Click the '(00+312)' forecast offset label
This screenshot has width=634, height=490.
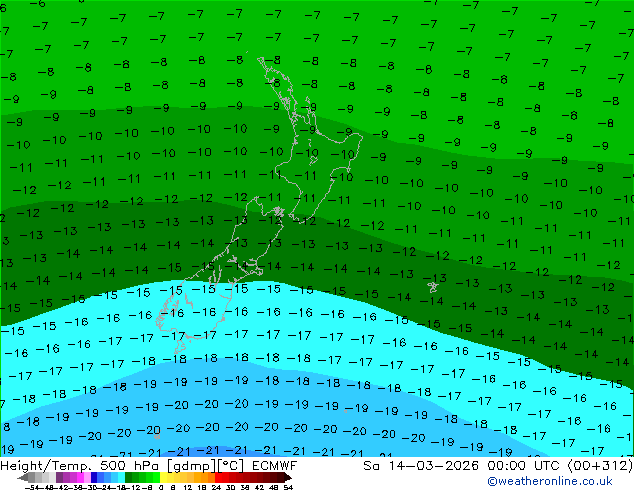(602, 466)
